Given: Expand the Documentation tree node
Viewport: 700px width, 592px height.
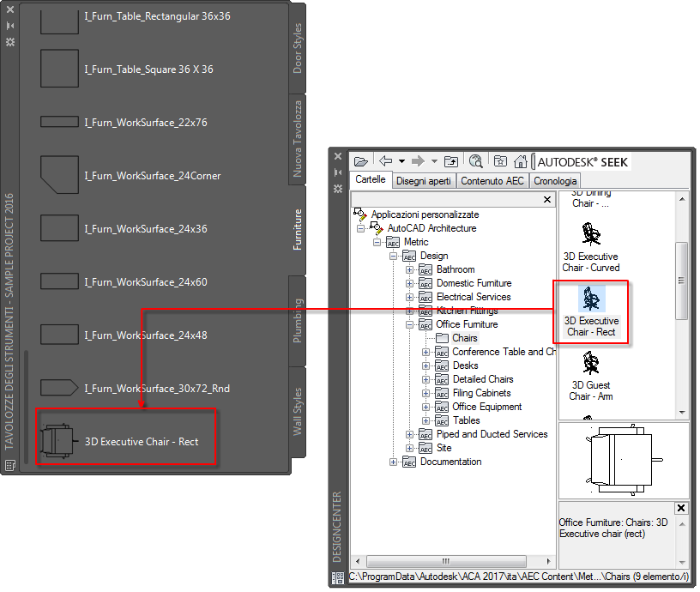Looking at the screenshot, I should coord(393,462).
